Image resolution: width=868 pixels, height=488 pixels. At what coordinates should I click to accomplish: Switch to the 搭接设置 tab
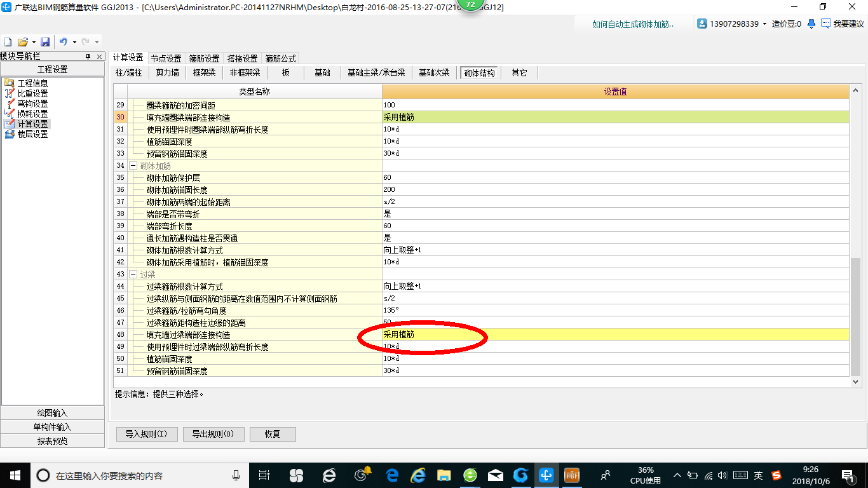[242, 58]
